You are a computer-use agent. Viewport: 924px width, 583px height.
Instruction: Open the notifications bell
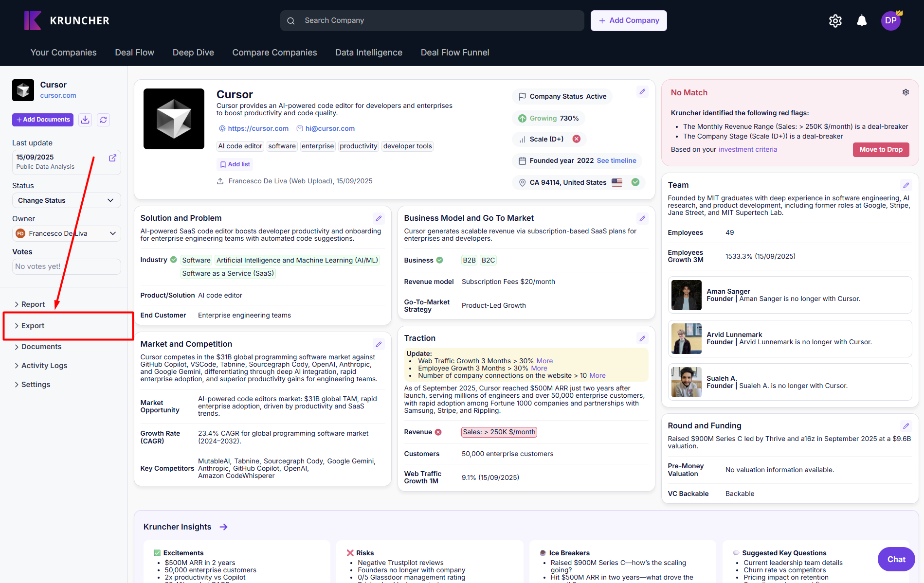click(862, 20)
